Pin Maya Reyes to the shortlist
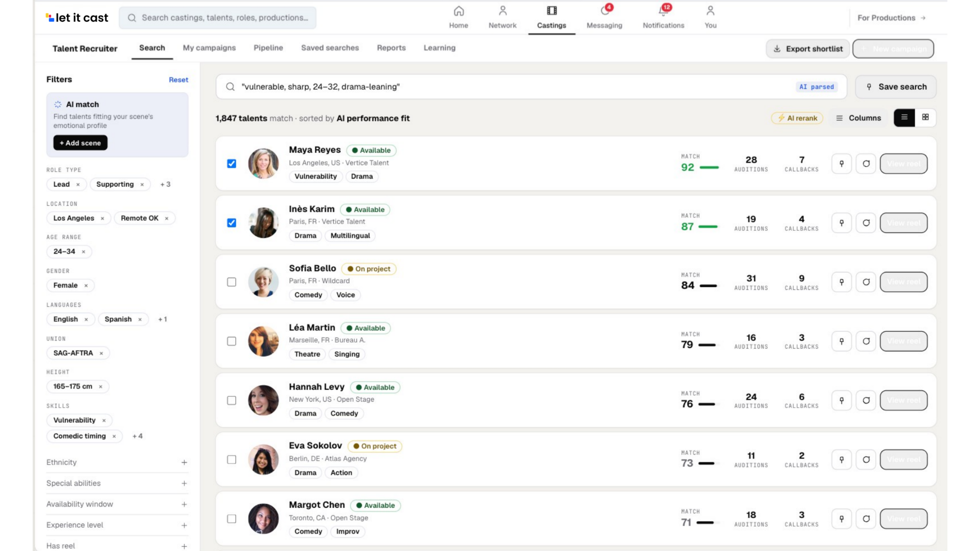Image resolution: width=980 pixels, height=551 pixels. click(841, 164)
